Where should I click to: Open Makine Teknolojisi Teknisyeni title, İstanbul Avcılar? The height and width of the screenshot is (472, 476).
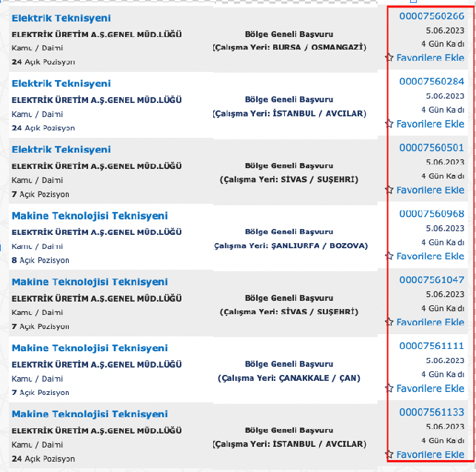(x=90, y=413)
